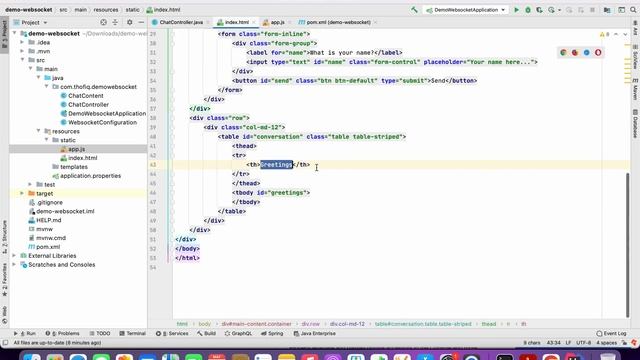Open page in Firefox browser icon
The width and height of the screenshot is (640, 360).
(x=575, y=53)
